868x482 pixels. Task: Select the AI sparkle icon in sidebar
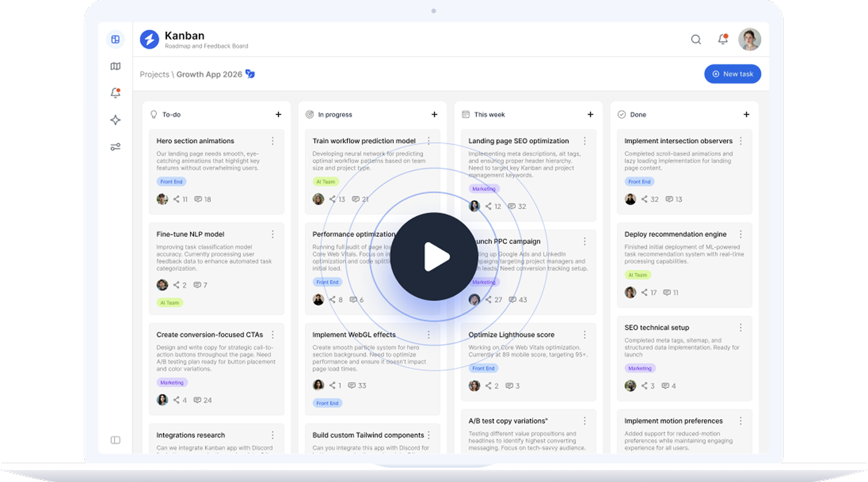pos(115,120)
